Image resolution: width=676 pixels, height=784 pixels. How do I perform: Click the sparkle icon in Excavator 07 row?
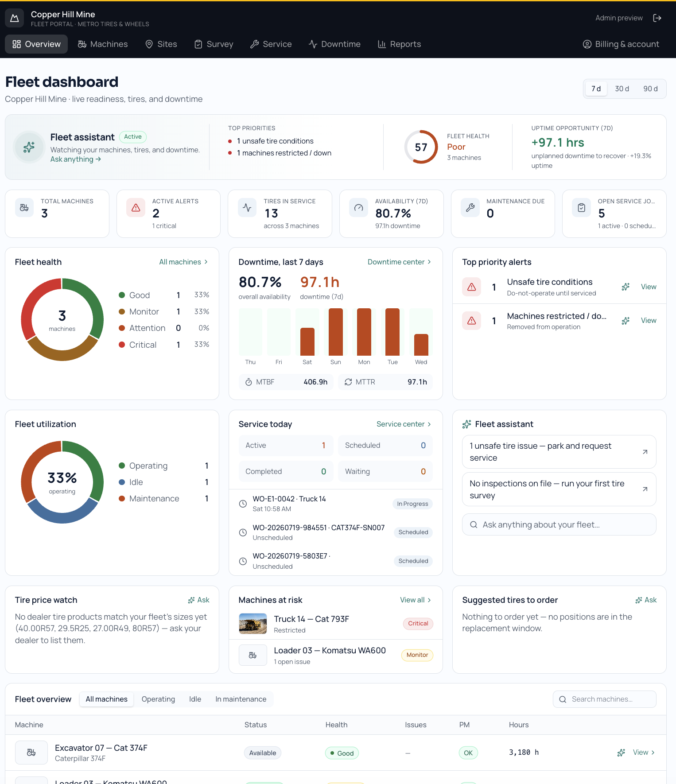[621, 753]
